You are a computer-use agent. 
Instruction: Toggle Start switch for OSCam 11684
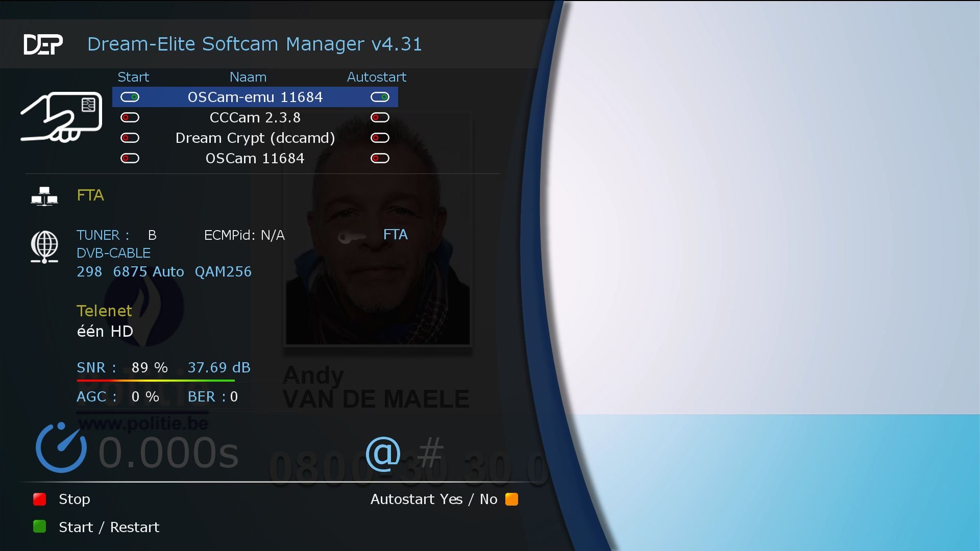(x=130, y=158)
